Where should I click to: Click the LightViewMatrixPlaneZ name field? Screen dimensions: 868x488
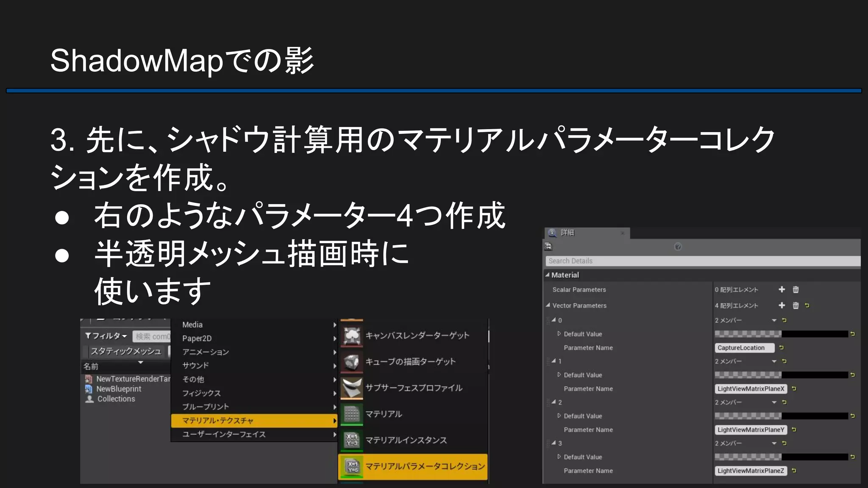751,471
